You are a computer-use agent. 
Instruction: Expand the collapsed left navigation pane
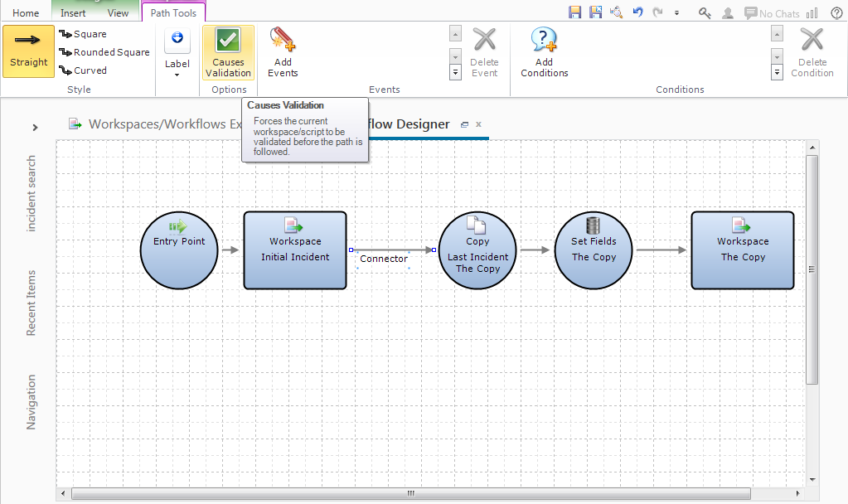click(x=35, y=127)
